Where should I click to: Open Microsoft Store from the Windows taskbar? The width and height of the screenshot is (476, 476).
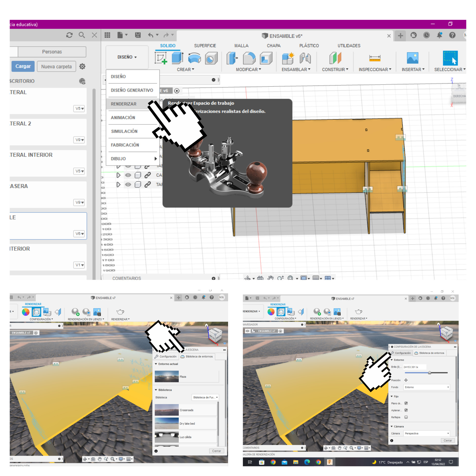[262, 462]
